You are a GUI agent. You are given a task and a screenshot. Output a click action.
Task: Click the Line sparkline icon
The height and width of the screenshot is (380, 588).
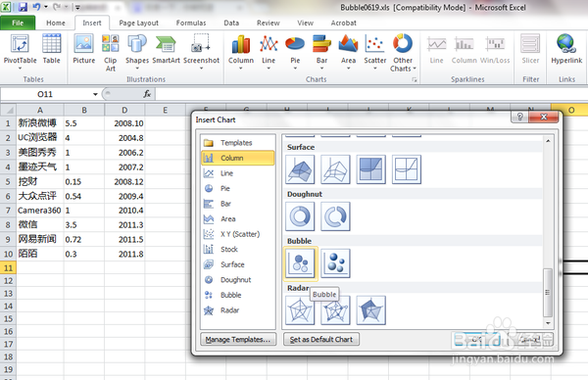pyautogui.click(x=436, y=49)
